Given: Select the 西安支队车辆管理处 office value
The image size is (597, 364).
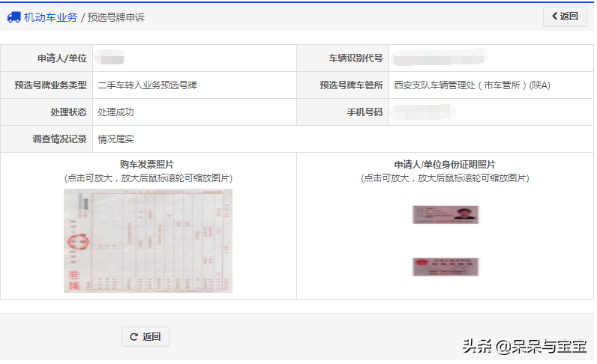Looking at the screenshot, I should coord(472,85).
